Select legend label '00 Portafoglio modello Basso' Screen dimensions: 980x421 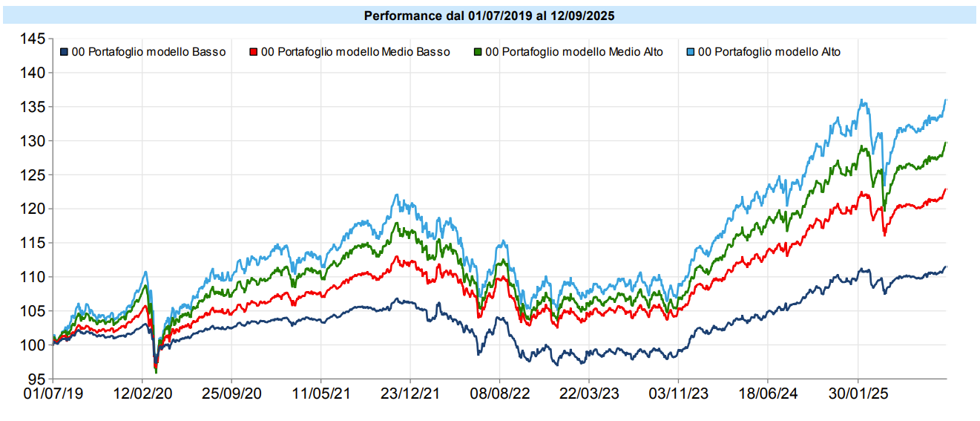point(148,52)
